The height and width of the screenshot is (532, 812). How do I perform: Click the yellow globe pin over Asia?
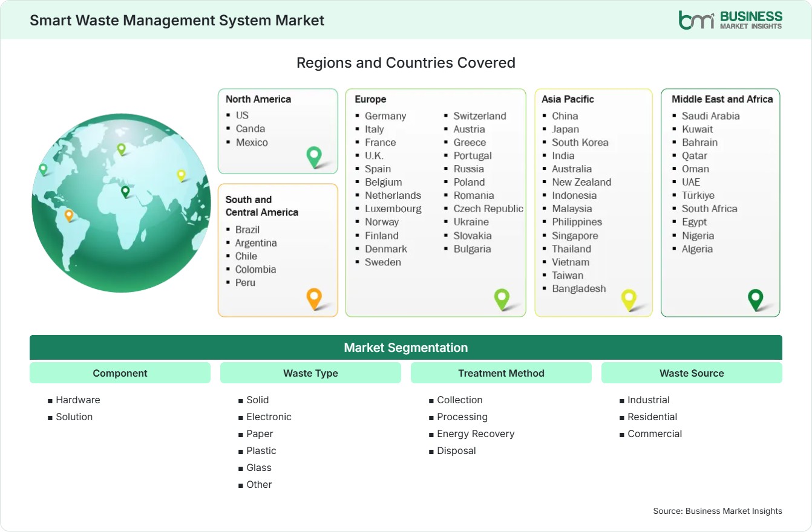pyautogui.click(x=181, y=175)
